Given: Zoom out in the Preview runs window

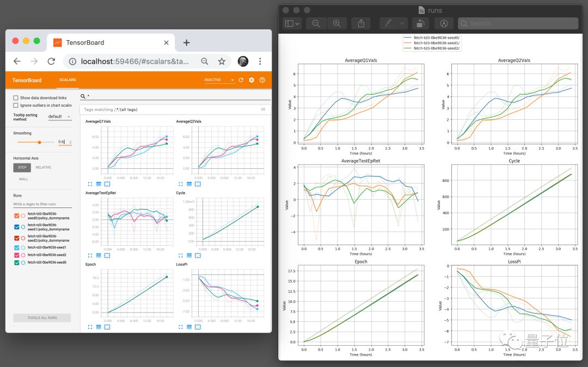Looking at the screenshot, I should point(316,23).
